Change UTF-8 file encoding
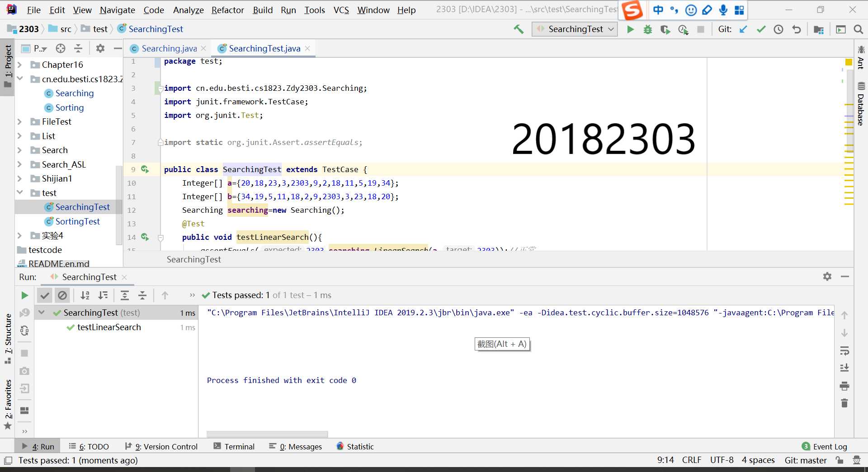This screenshot has height=472, width=868. coord(722,460)
